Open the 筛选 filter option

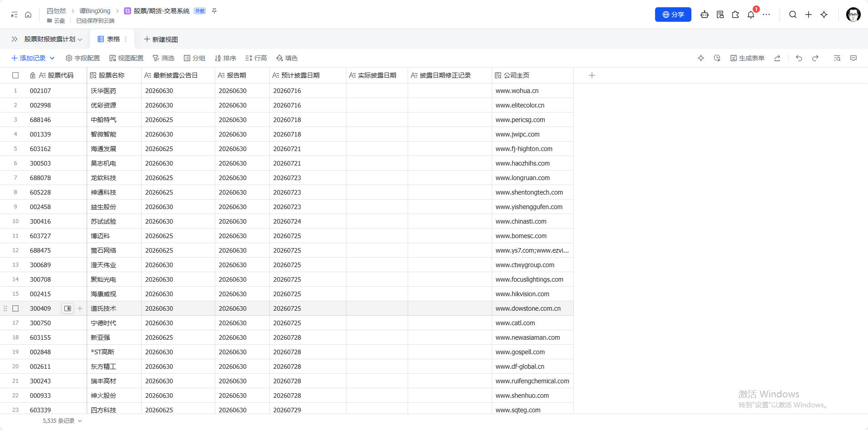tap(163, 58)
